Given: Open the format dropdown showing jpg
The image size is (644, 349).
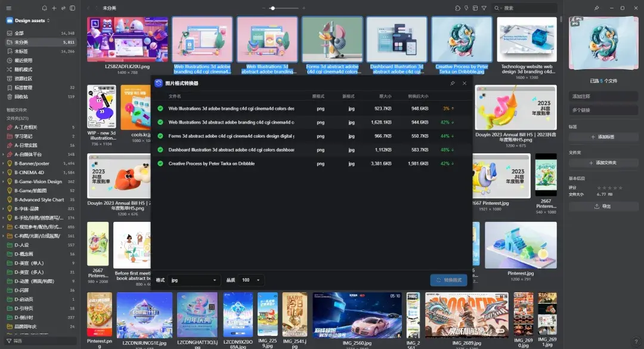Looking at the screenshot, I should click(194, 280).
